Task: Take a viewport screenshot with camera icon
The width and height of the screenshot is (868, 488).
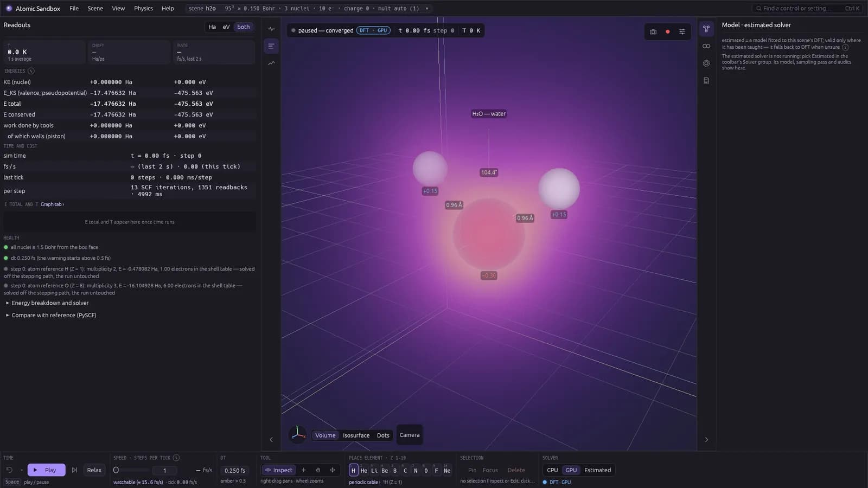Action: (x=653, y=31)
